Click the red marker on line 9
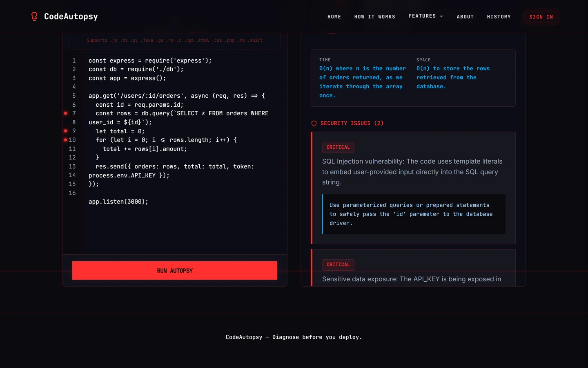The height and width of the screenshot is (368, 588). pos(65,131)
